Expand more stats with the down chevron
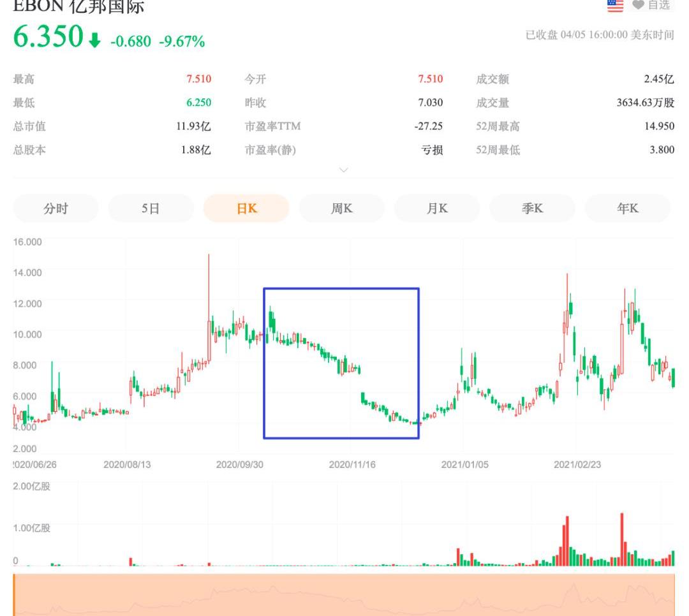Image resolution: width=689 pixels, height=616 pixels. [x=344, y=170]
